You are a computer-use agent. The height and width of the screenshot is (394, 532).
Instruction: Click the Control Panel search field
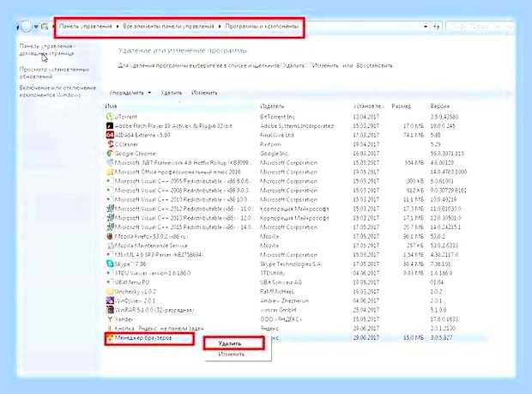pos(479,27)
